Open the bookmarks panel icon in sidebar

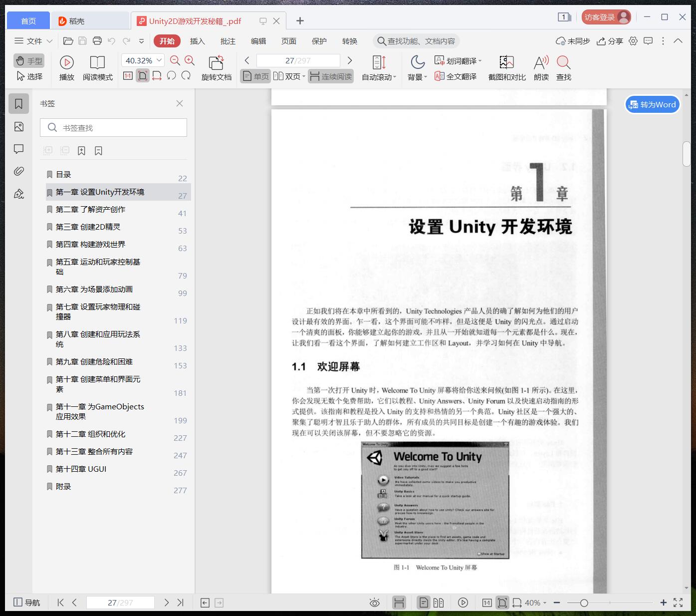coord(19,104)
